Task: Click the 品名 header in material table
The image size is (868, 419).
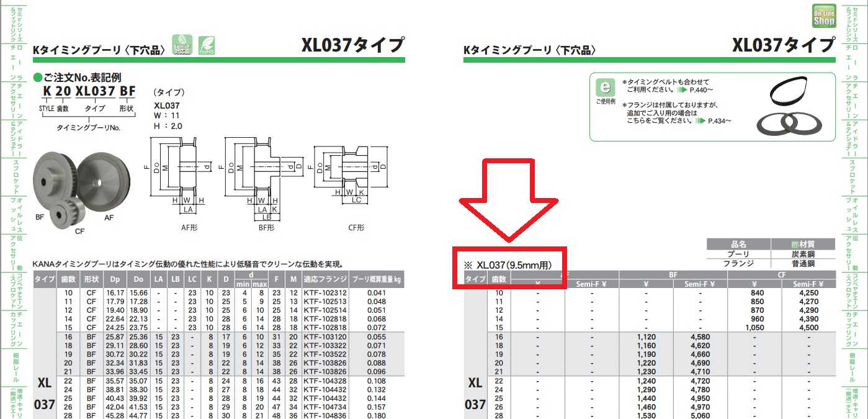Action: coord(738,244)
